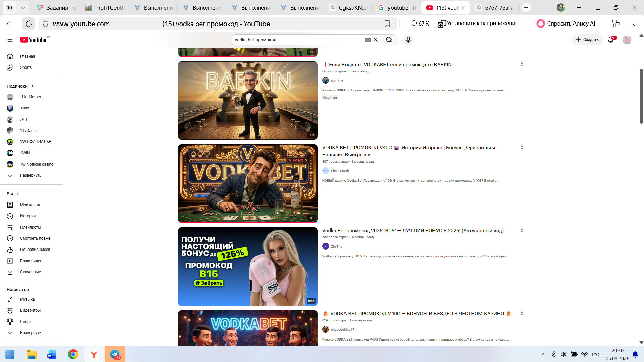Ask Алиса AI button

tap(566, 24)
